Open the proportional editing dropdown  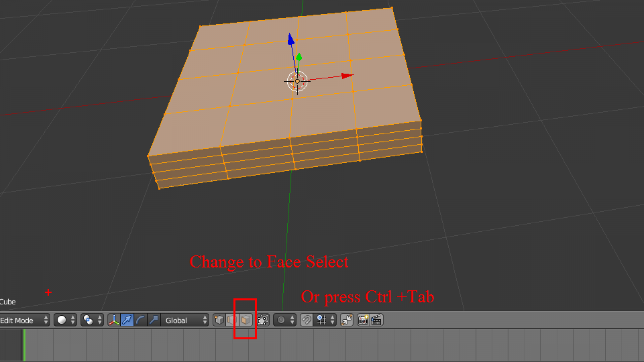285,320
